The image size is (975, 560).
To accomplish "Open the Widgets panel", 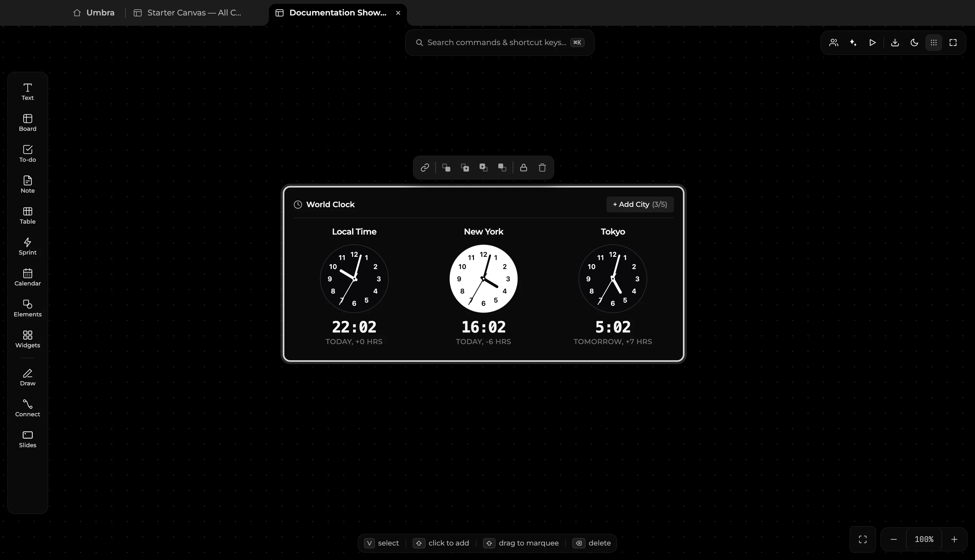I will [x=27, y=339].
